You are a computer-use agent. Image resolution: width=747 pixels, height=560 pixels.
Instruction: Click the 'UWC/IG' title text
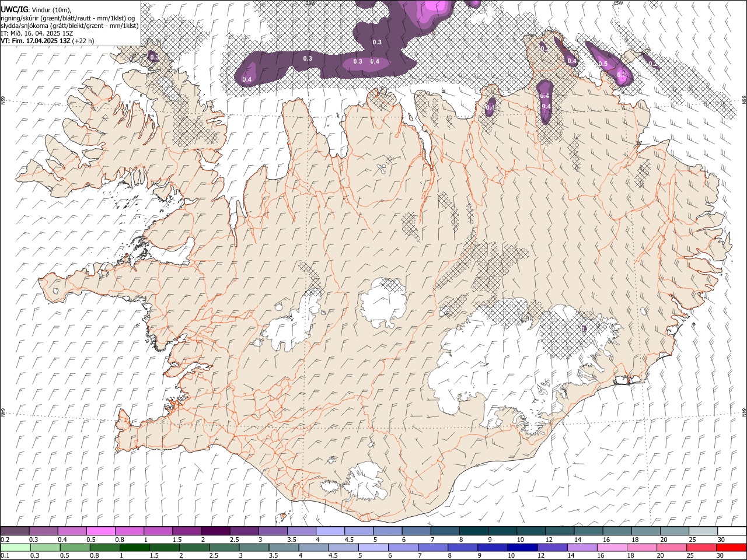[13, 10]
